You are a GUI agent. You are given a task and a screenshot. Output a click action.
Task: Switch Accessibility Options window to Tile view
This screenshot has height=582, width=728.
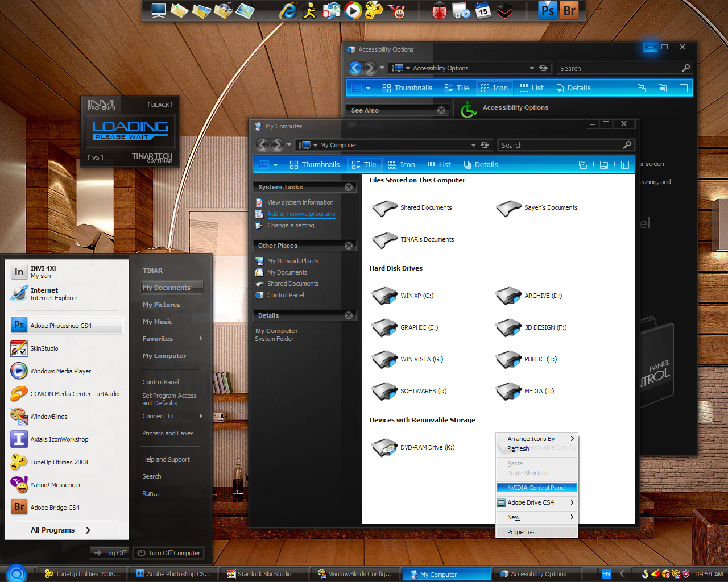tap(457, 88)
